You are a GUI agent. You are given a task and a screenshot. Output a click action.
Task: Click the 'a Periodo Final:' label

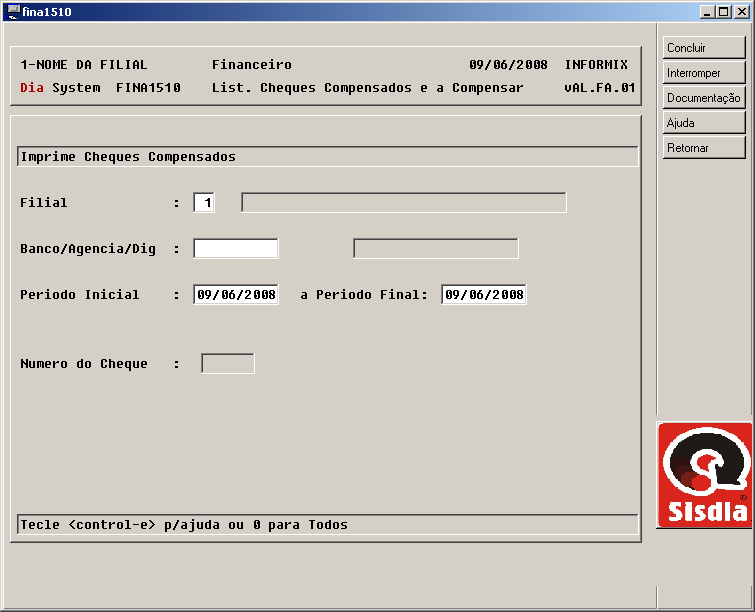364,295
